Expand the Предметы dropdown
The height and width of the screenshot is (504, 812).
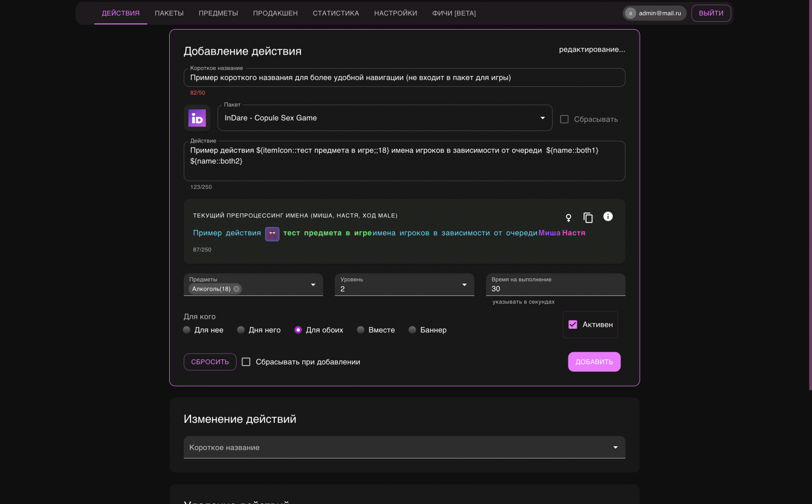[x=253, y=285]
